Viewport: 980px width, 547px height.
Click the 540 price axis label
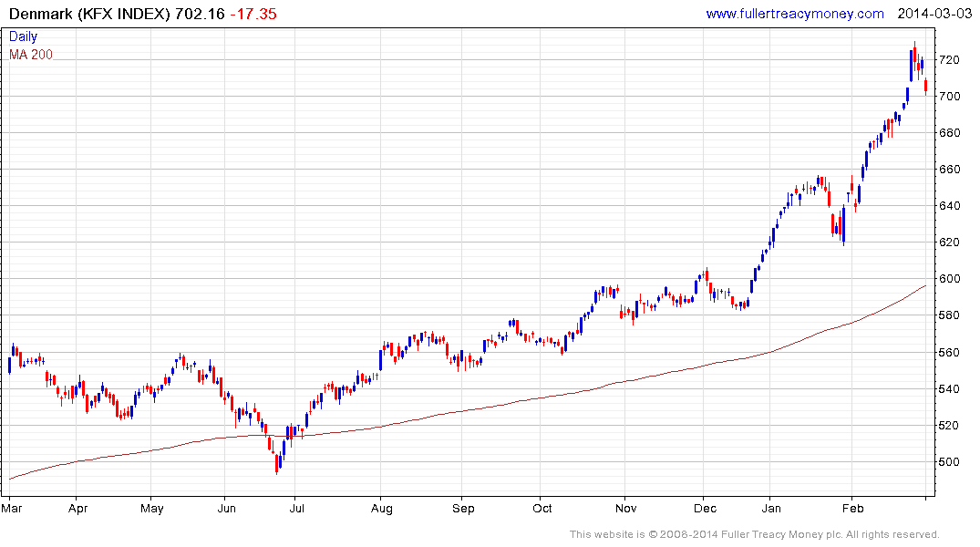pos(949,389)
